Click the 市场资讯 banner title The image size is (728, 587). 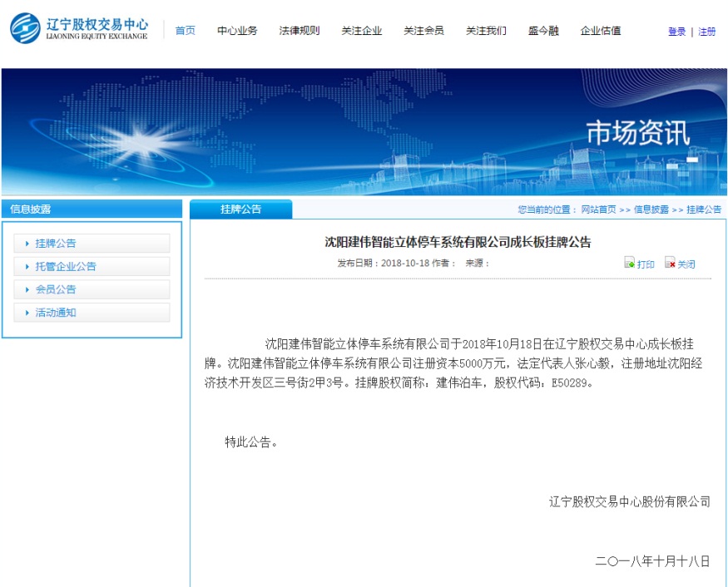point(638,133)
